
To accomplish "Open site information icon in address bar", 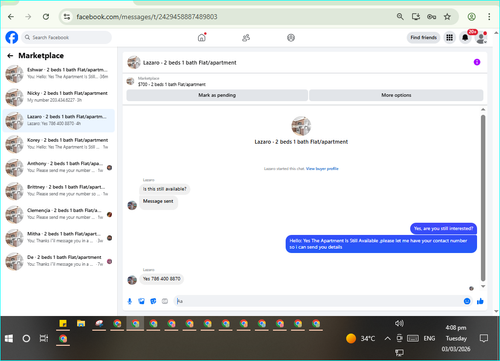I will 67,17.
